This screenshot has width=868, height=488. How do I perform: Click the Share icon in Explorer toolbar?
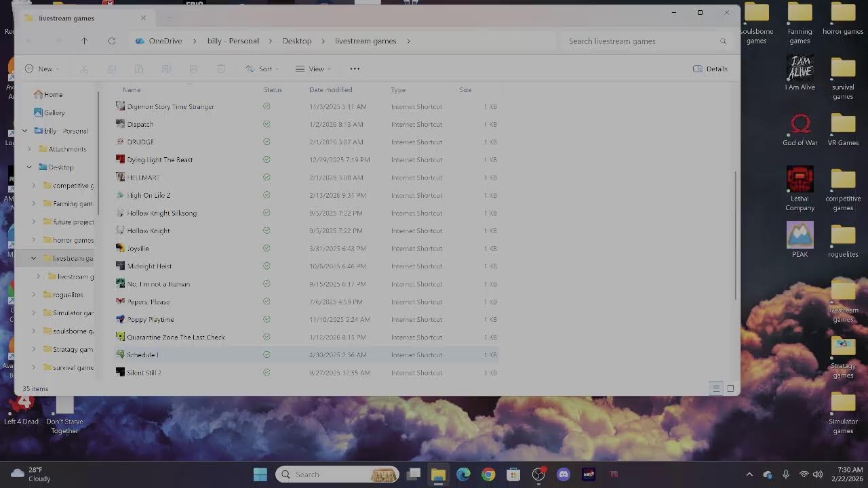(193, 69)
